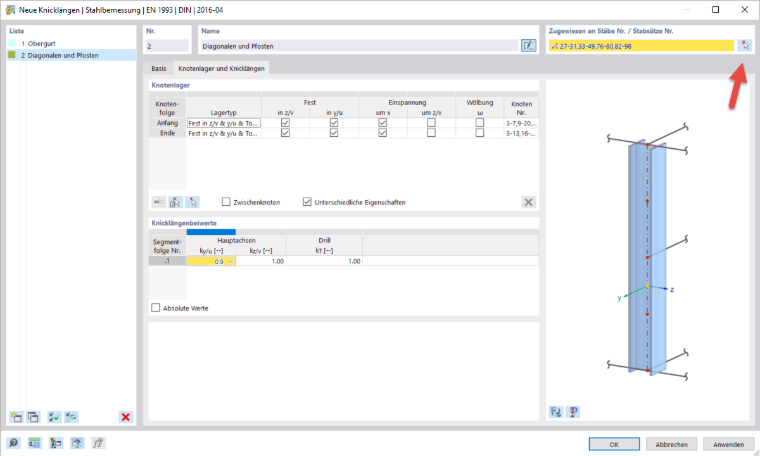Click the select members in graphic icon
Screen dimensions: 760x456
coord(744,46)
